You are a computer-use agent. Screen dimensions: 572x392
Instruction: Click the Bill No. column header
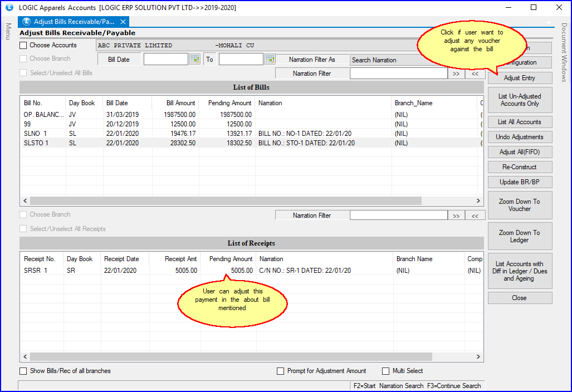(43, 103)
